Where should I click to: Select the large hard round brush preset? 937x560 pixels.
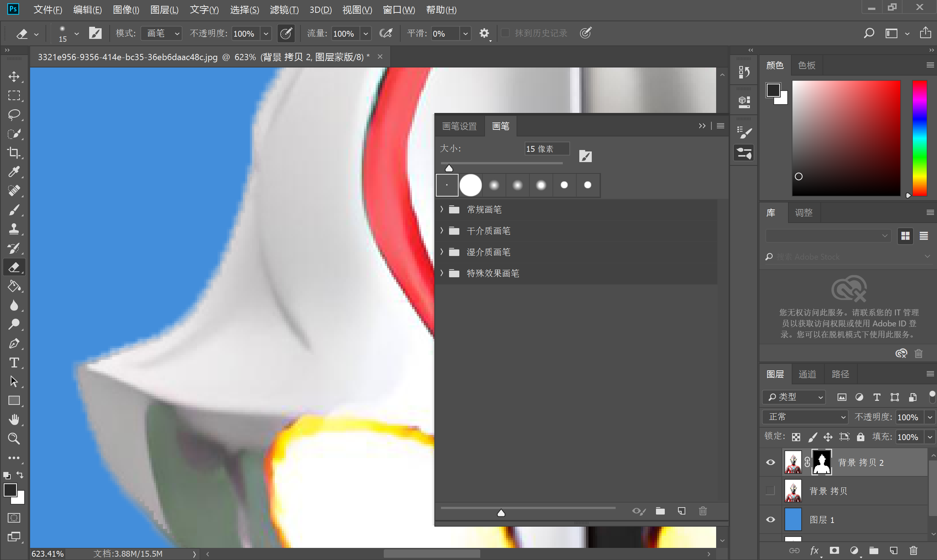point(470,185)
